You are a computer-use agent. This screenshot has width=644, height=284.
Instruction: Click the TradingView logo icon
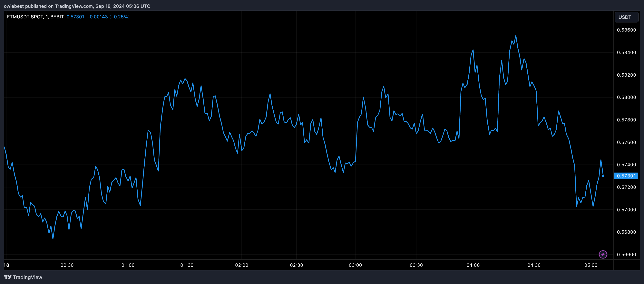pyautogui.click(x=8, y=277)
